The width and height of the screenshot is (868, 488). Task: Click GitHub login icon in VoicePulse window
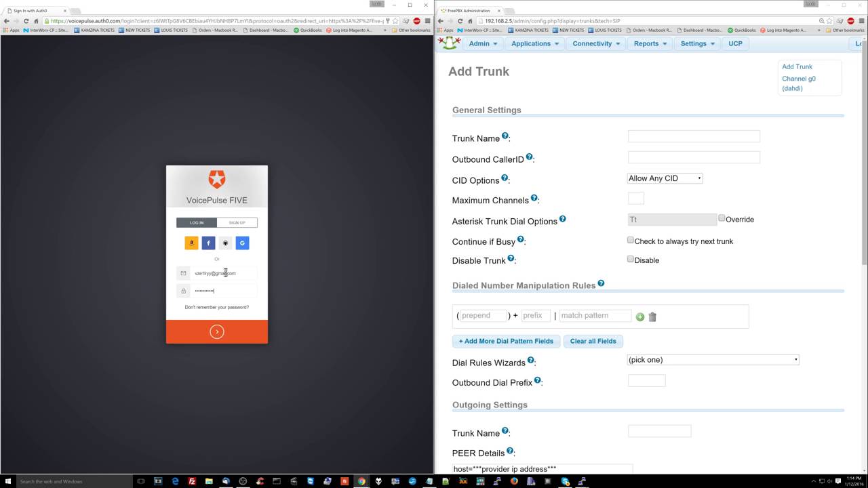[226, 243]
